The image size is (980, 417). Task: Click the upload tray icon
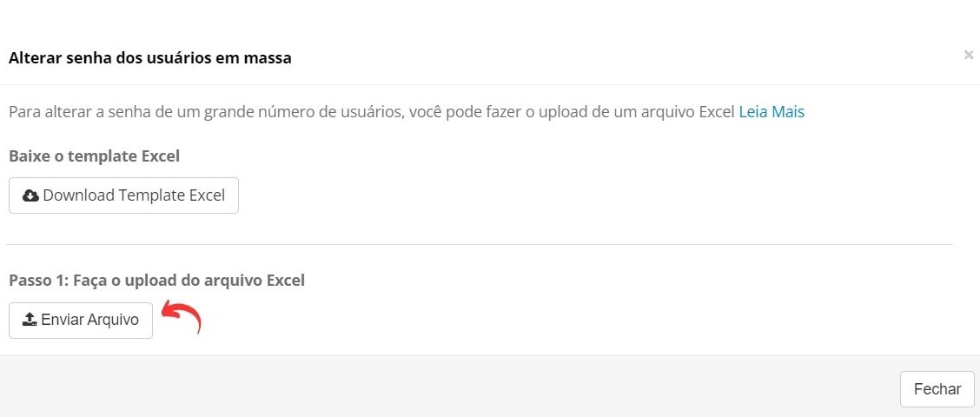(x=30, y=320)
